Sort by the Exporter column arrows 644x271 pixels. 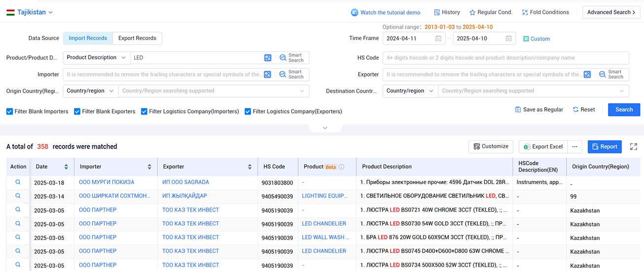(250, 167)
